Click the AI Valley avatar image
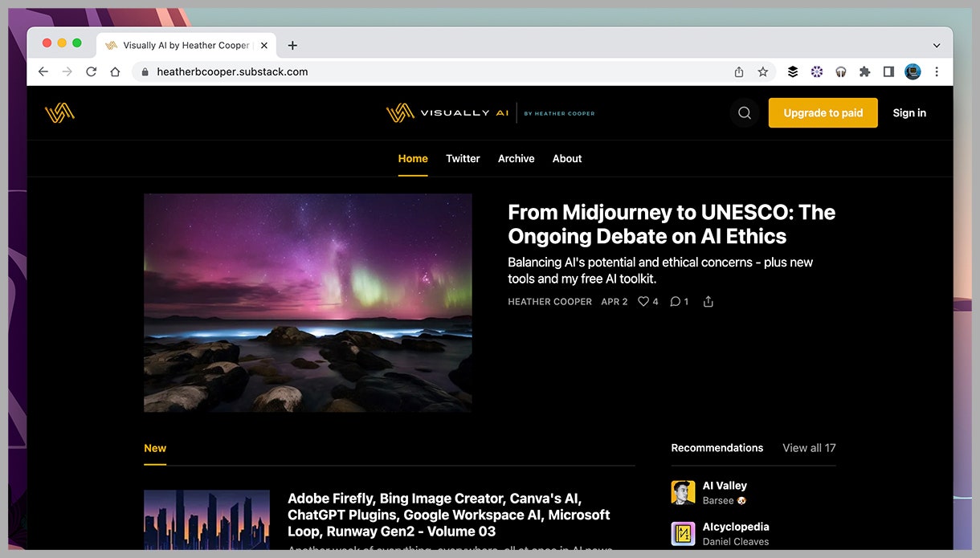980x558 pixels. 683,492
